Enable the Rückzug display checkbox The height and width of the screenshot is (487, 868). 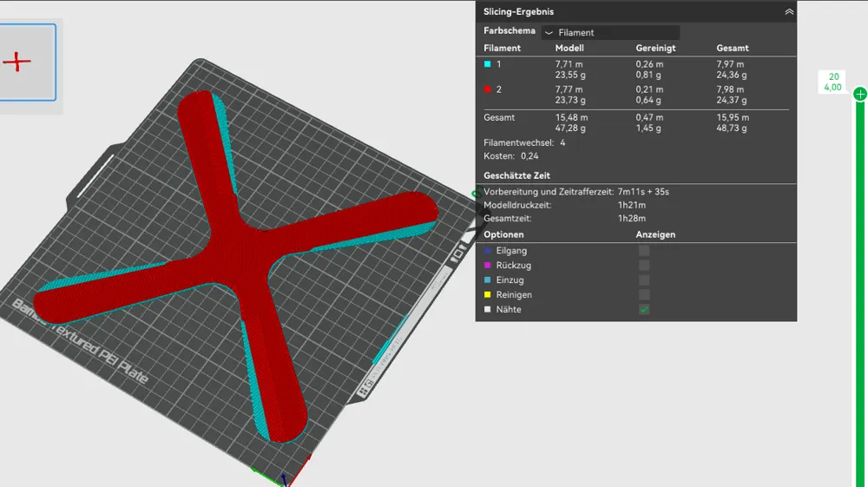point(644,266)
